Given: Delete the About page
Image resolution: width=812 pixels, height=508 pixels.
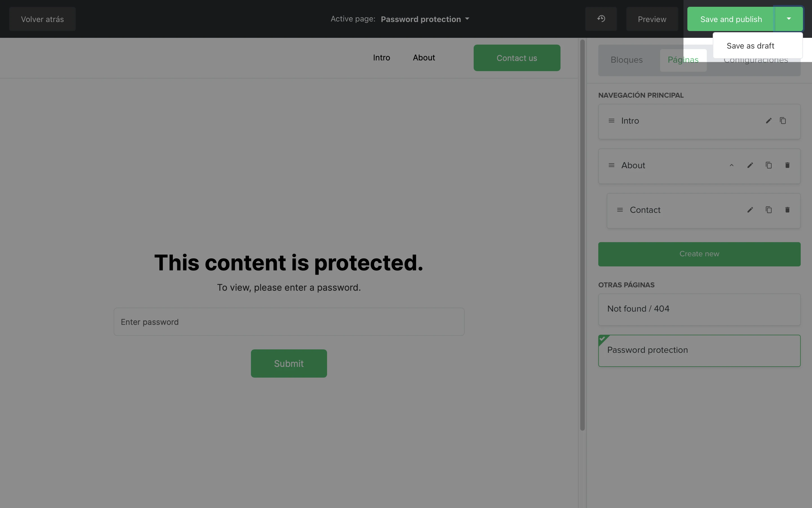Looking at the screenshot, I should pos(787,165).
